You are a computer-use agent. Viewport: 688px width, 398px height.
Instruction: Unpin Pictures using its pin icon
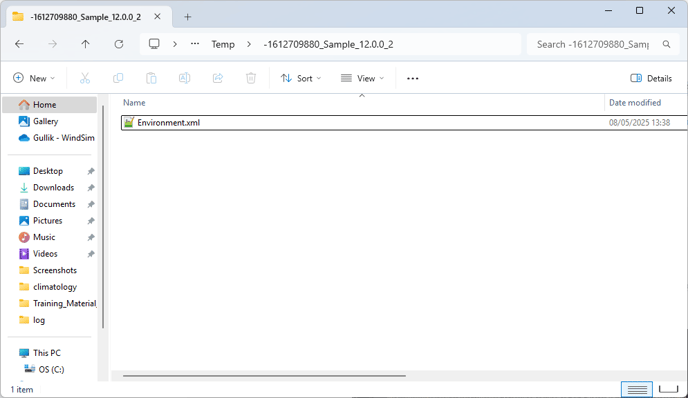pyautogui.click(x=91, y=221)
